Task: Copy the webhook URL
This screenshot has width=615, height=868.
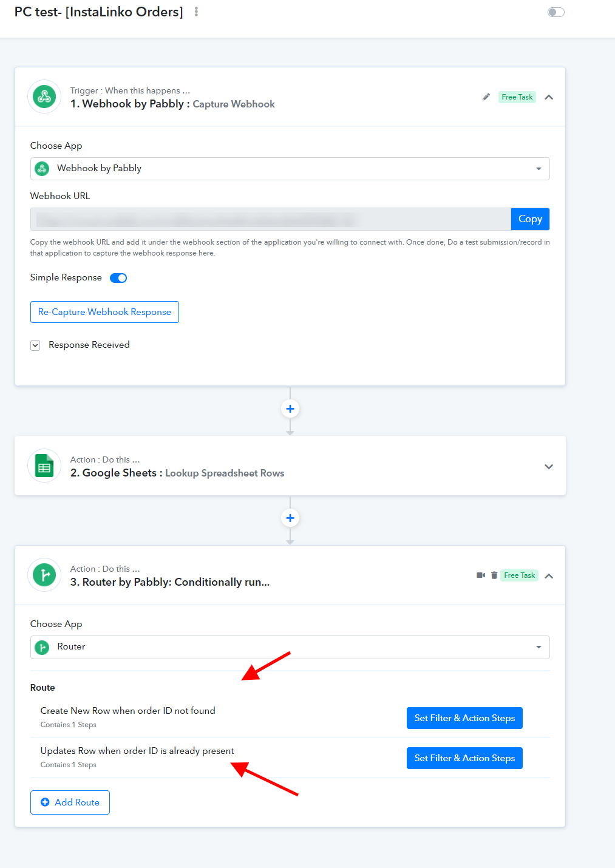Action: coord(530,219)
